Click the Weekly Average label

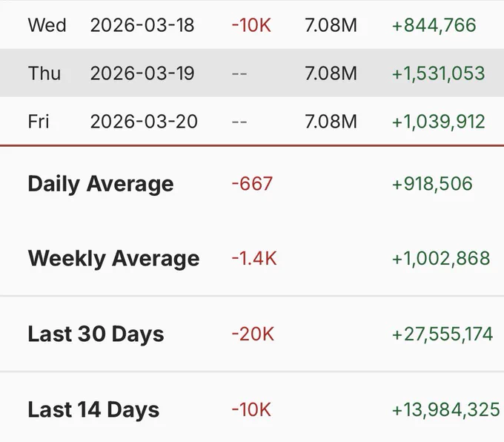[x=114, y=259]
